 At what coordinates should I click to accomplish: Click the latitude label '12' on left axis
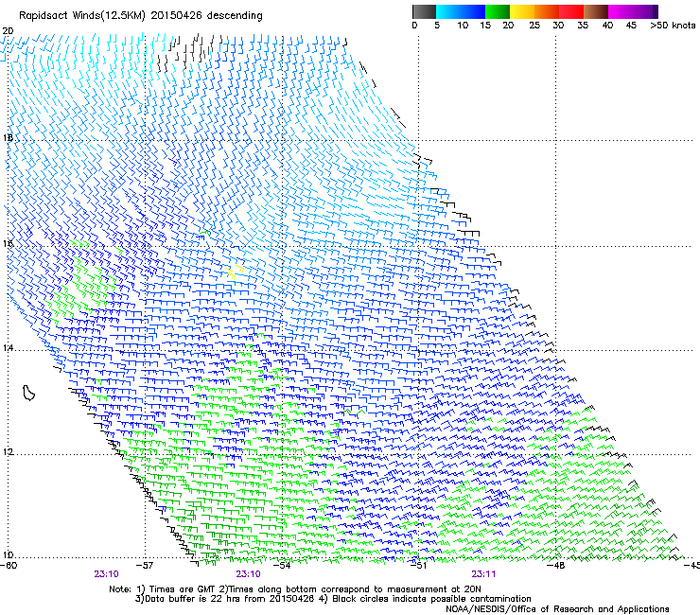7,451
